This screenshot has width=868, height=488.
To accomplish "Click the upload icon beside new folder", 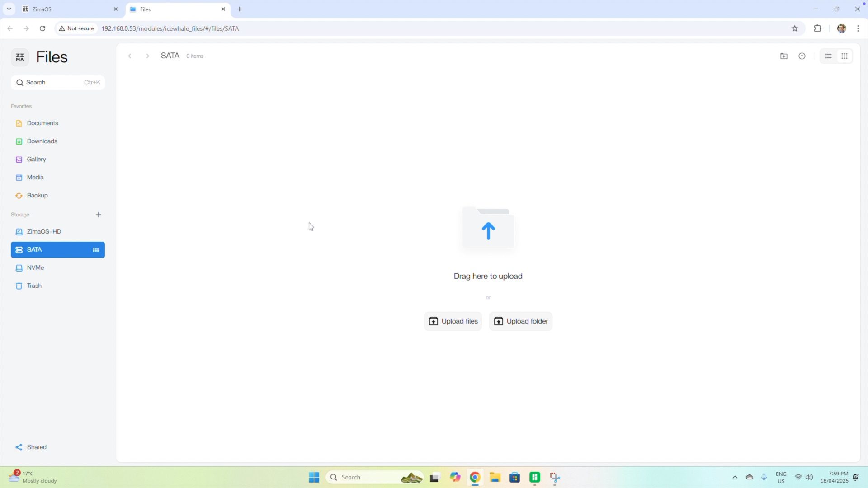I will pos(802,56).
